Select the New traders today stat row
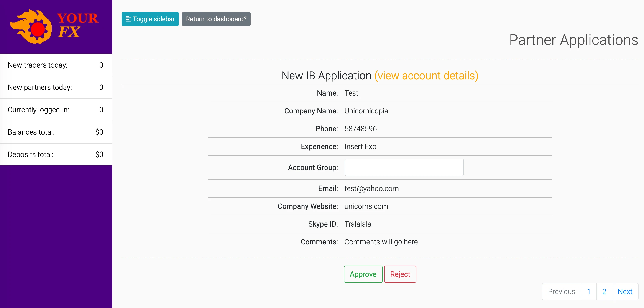The width and height of the screenshot is (644, 308). [56, 65]
